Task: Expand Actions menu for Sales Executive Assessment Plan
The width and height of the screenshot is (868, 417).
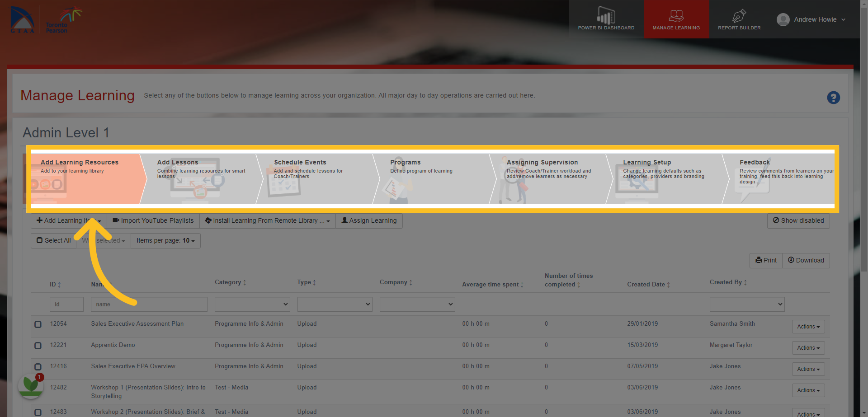Action: coord(808,327)
